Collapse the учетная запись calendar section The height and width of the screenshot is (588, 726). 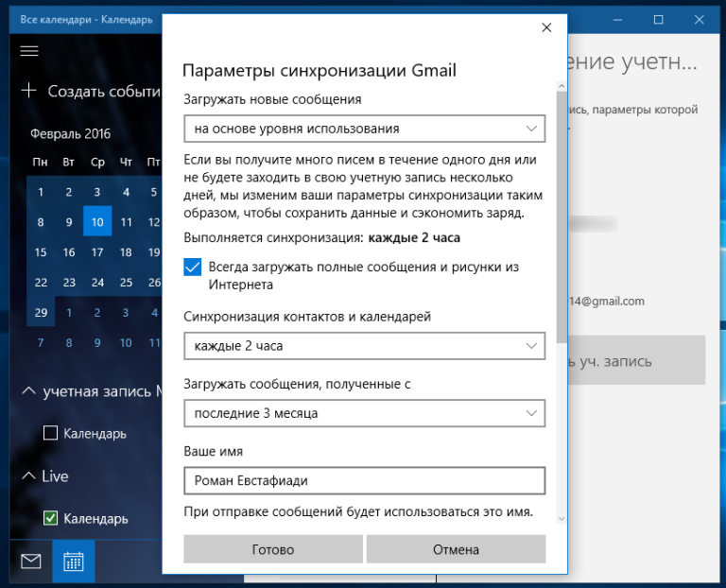(x=28, y=391)
